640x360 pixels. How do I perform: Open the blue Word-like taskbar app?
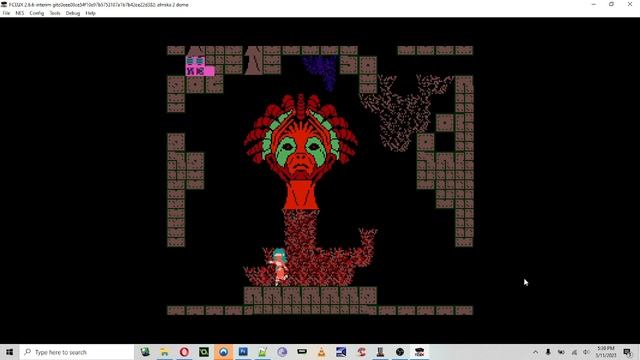pos(243,352)
